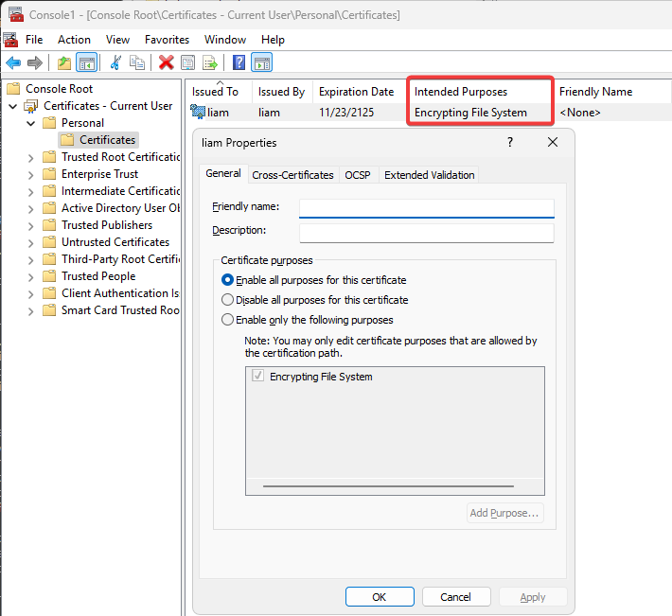Viewport: 672px width, 616px height.
Task: Switch to the Cross-Certificates tab
Action: pyautogui.click(x=292, y=175)
